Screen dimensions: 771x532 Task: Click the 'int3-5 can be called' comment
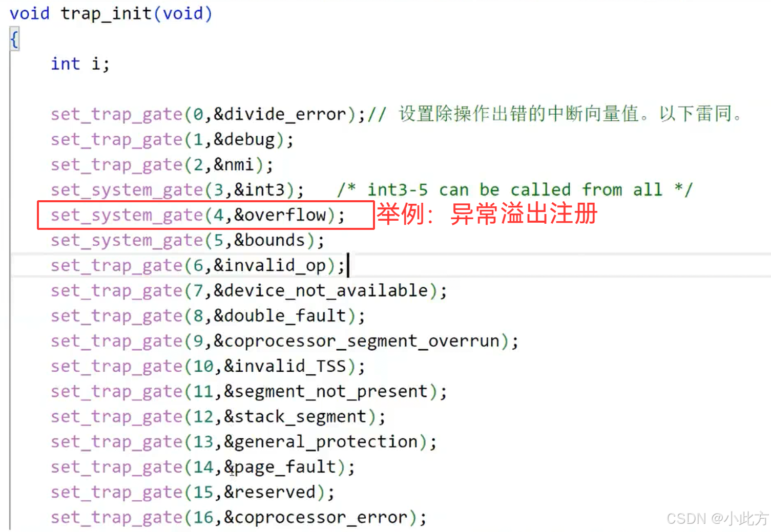514,190
